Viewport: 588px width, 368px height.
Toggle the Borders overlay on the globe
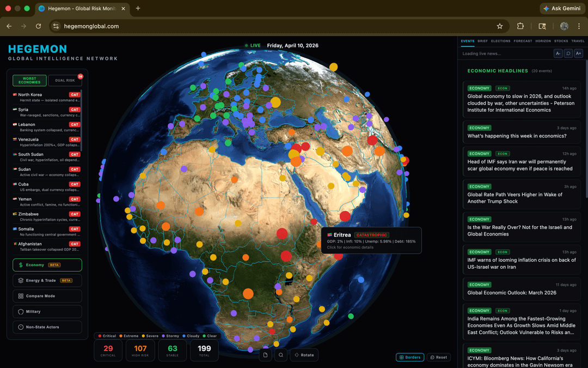[410, 357]
